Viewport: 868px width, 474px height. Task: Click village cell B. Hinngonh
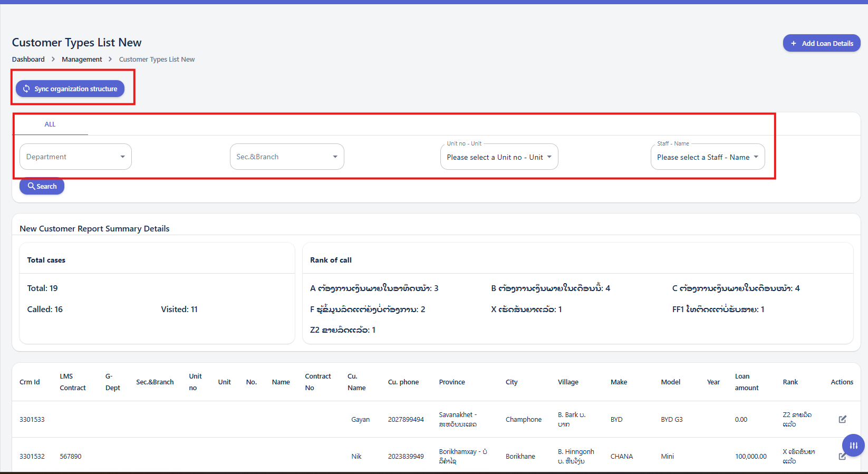click(576, 457)
